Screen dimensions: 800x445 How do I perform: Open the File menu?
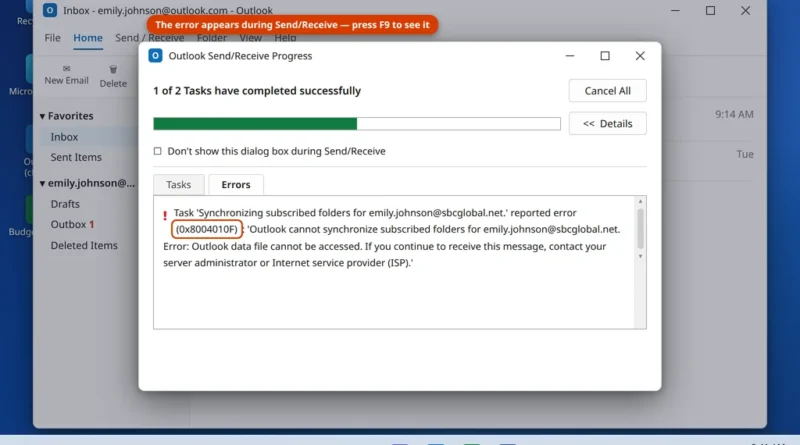click(53, 38)
